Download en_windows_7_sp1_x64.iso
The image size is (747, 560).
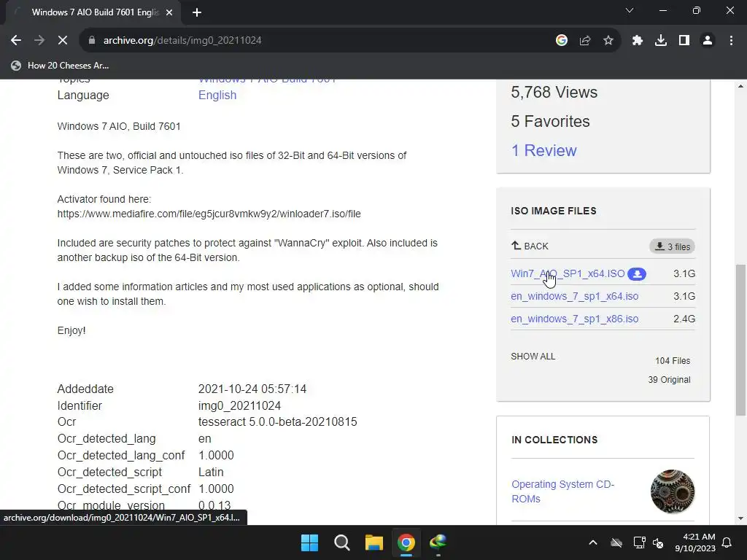click(x=575, y=296)
